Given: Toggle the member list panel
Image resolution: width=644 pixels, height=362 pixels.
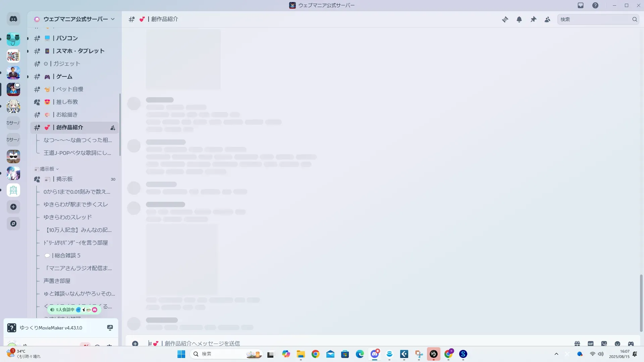Looking at the screenshot, I should click(x=547, y=19).
